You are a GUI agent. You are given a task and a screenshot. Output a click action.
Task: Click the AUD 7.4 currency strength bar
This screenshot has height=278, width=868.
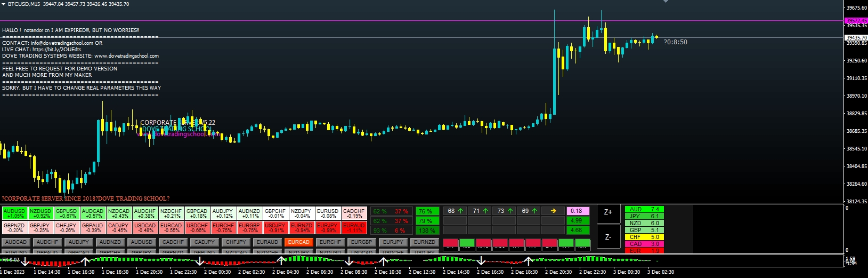pyautogui.click(x=644, y=209)
